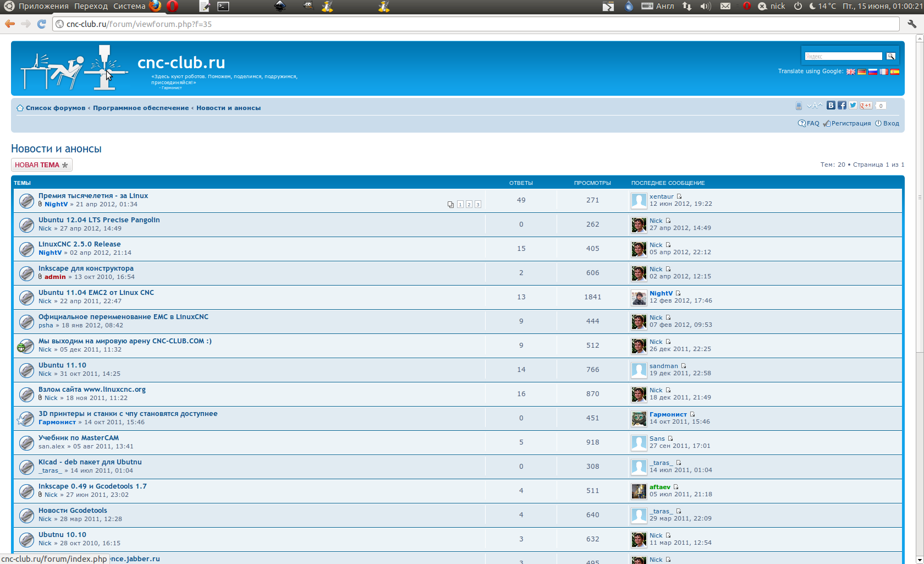Screen dimensions: 924x564
Task: Click the board index home icon
Action: tap(20, 108)
